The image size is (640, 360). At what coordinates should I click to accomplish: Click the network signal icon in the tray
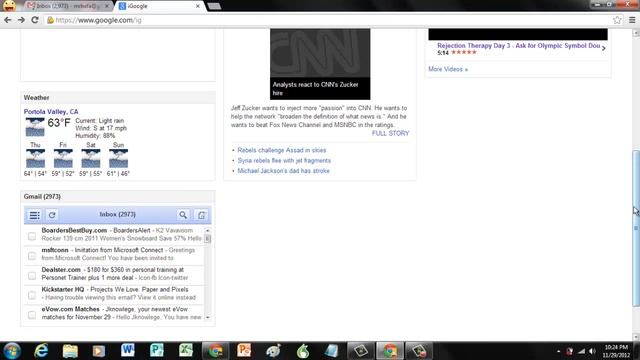[581, 351]
